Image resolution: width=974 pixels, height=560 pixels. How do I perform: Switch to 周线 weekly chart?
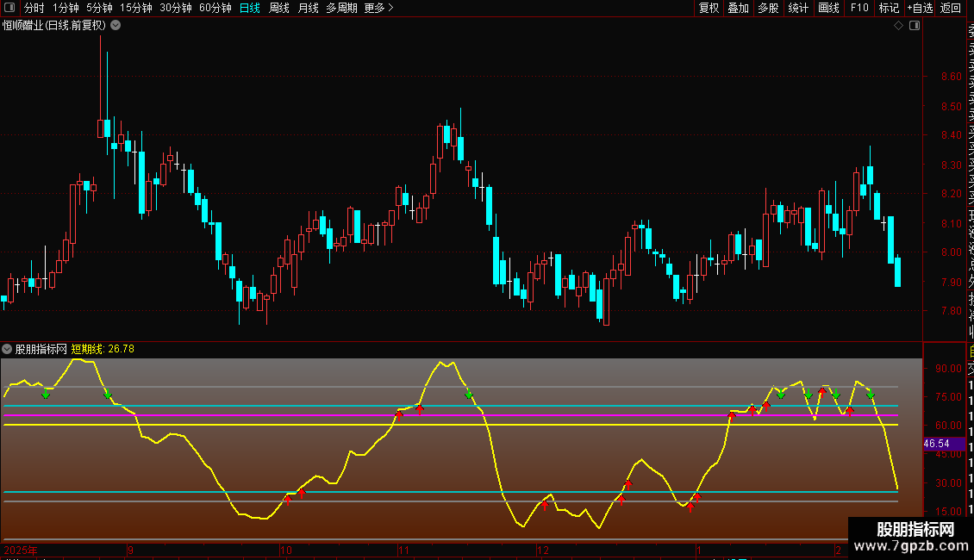click(279, 8)
